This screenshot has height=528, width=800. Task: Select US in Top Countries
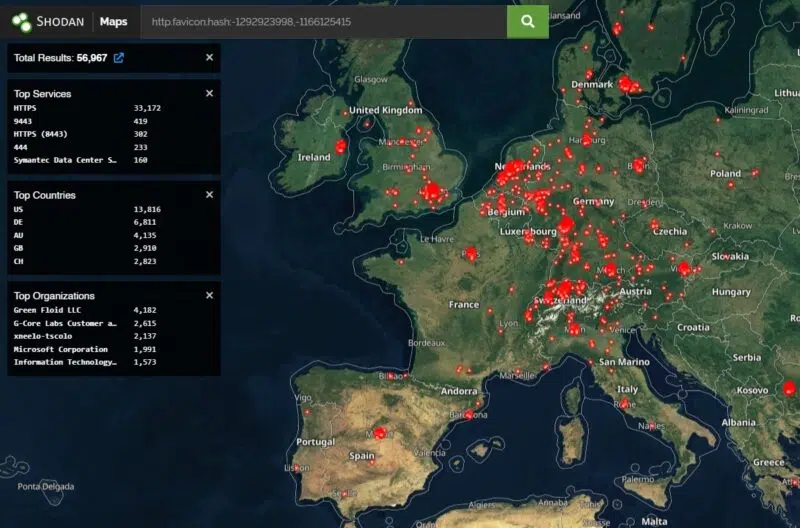tap(19, 208)
